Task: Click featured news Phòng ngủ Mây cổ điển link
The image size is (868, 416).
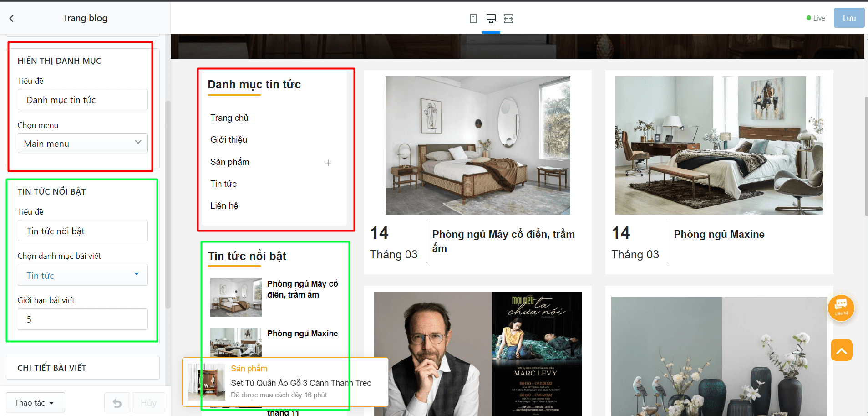Action: tap(303, 289)
